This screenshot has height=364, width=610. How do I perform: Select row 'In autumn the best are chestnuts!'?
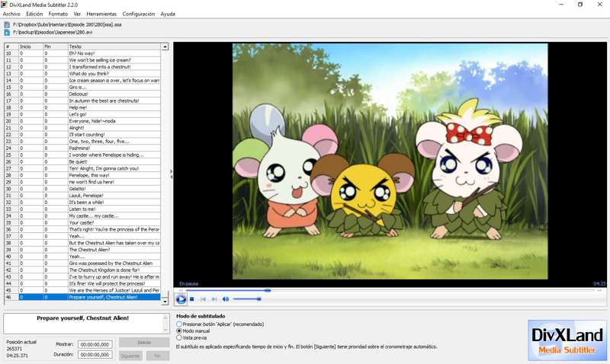coord(82,101)
